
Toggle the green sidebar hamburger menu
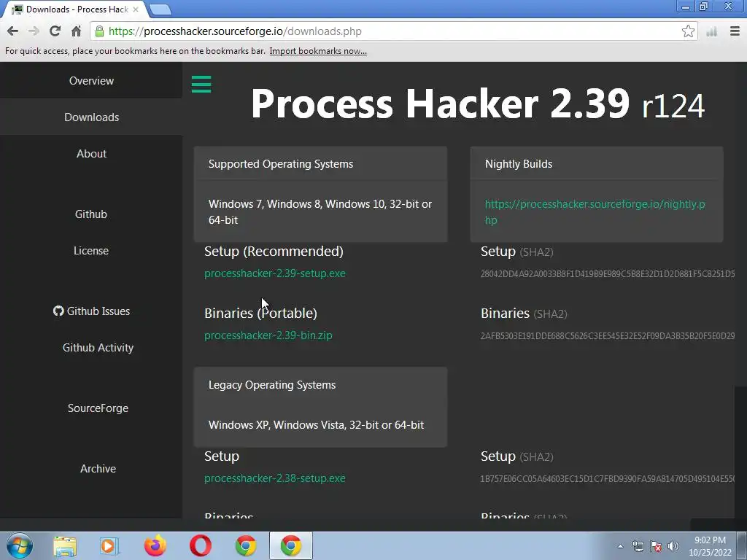click(x=201, y=85)
